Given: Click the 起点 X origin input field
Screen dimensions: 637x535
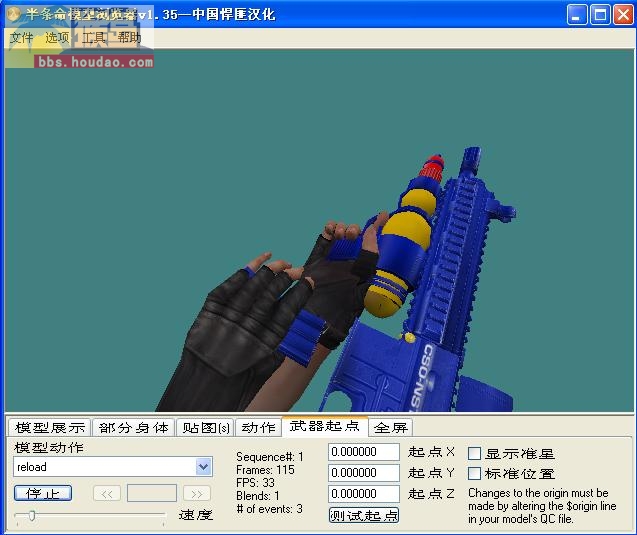Looking at the screenshot, I should [x=364, y=452].
